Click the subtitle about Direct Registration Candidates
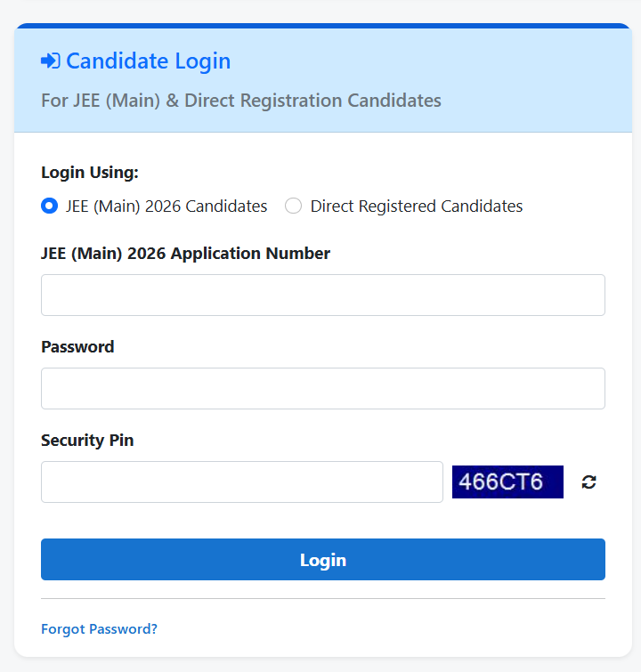Screen dimensions: 641x672 pos(240,101)
